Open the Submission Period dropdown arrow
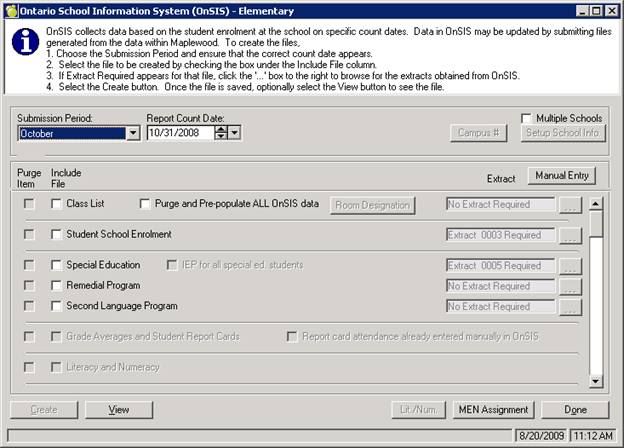 tap(133, 133)
